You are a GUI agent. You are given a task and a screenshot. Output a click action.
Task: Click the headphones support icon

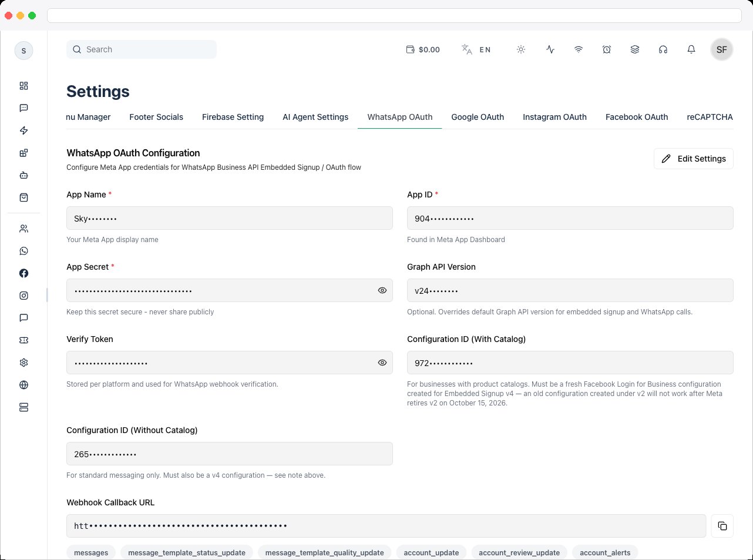point(663,49)
